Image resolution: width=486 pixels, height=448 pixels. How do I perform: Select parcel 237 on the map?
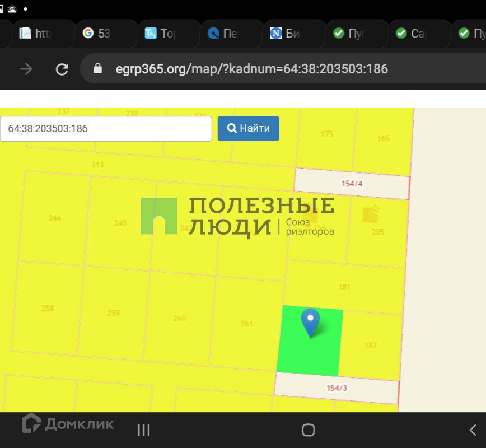coord(63,111)
